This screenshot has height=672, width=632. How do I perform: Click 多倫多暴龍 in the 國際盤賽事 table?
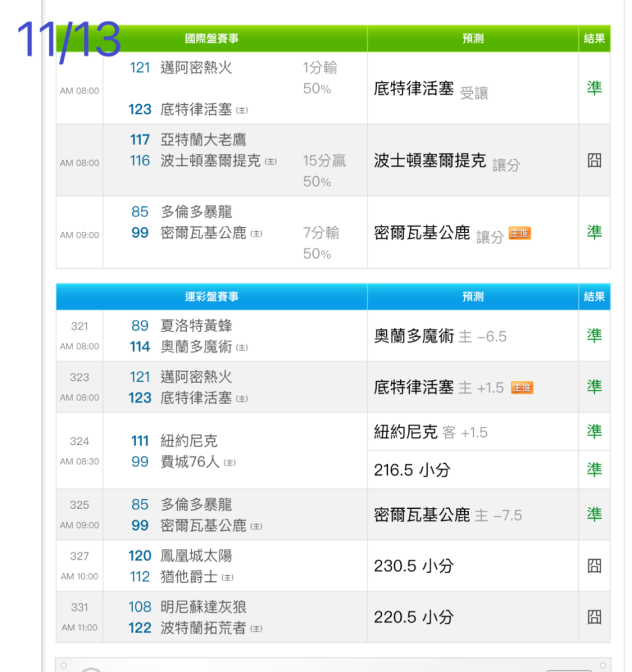click(196, 212)
